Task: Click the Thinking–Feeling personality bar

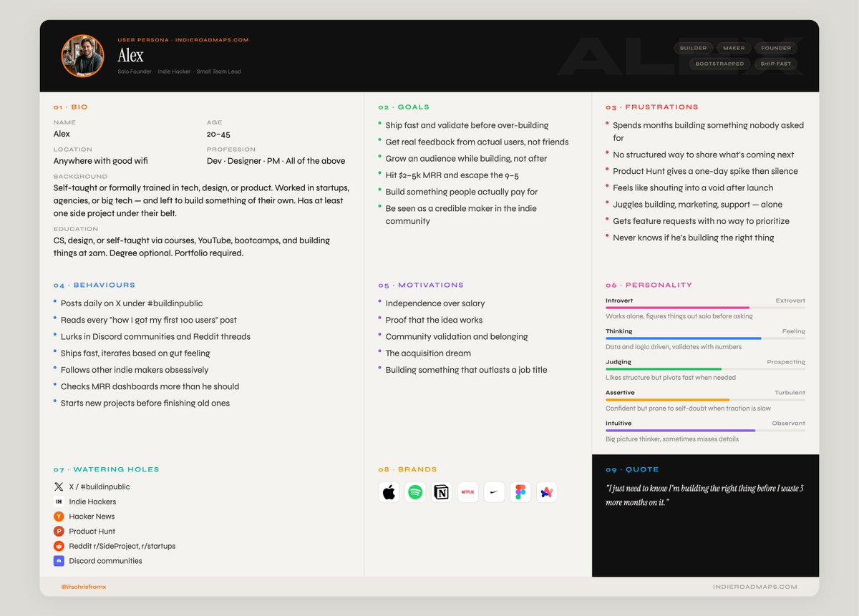Action: 705,338
